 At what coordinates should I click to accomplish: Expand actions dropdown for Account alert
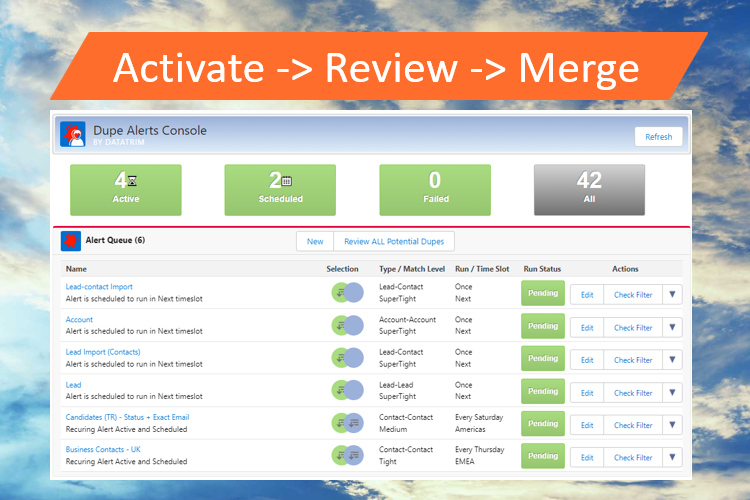pos(672,327)
